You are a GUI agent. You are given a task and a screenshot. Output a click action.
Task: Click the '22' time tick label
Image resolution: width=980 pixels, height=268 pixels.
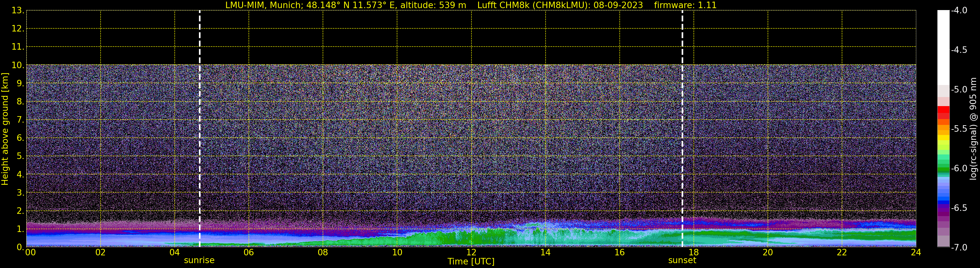[842, 252]
